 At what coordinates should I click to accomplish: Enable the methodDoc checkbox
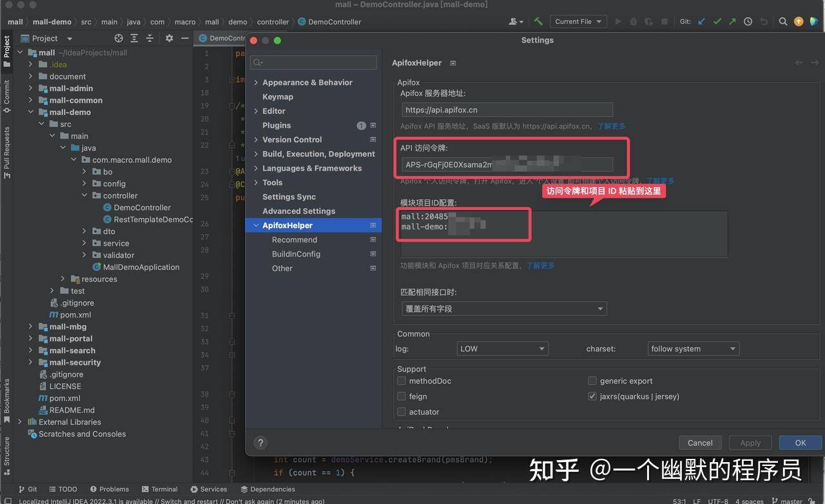[x=402, y=381]
